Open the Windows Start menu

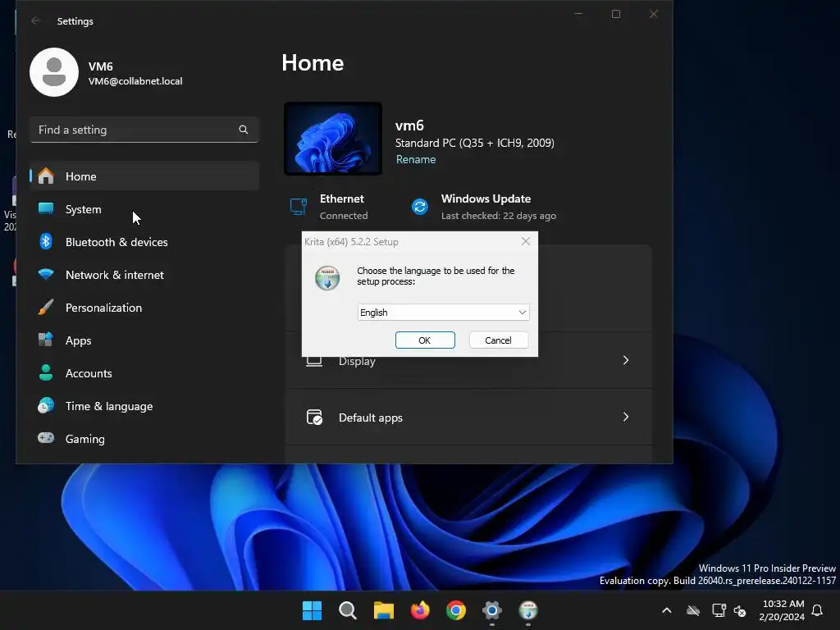click(312, 610)
